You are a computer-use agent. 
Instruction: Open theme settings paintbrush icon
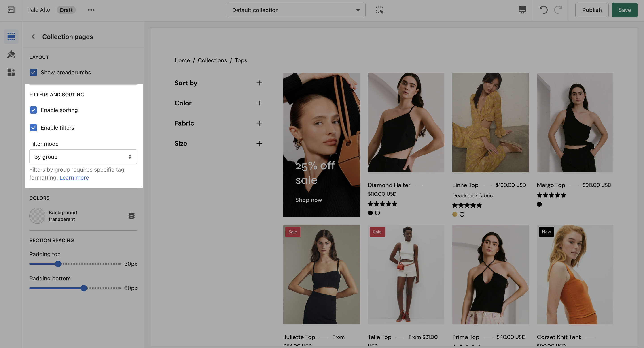coord(11,54)
